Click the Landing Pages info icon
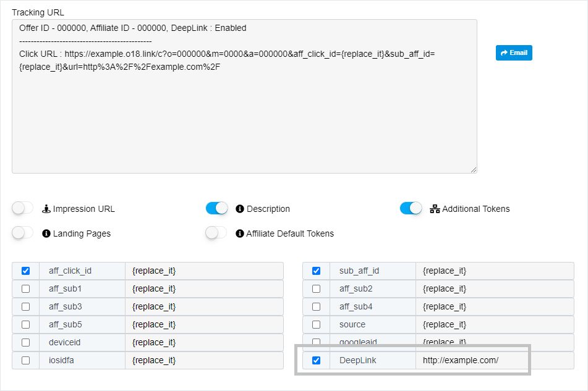This screenshot has width=588, height=391. (x=46, y=233)
